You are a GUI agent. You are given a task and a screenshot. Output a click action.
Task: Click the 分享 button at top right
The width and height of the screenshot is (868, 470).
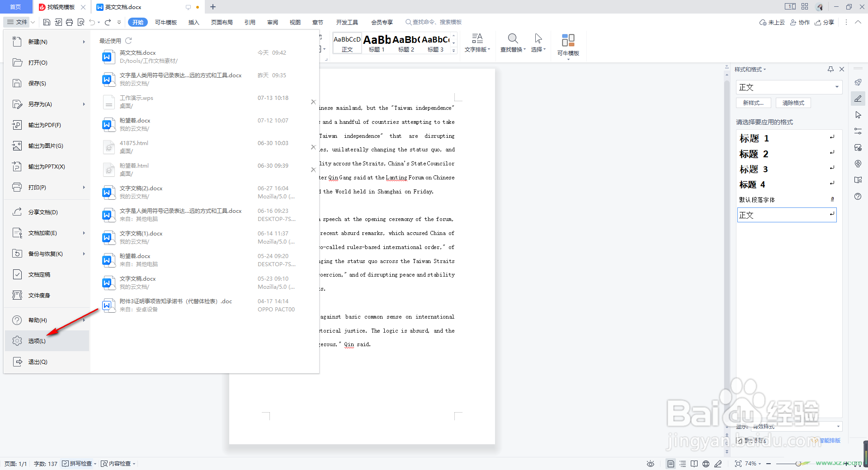click(x=825, y=22)
